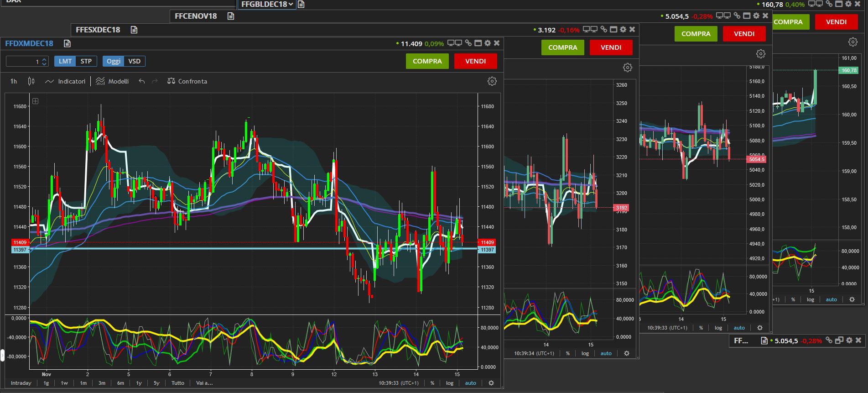This screenshot has width=868, height=393.
Task: Click VENDI in the FFGBLDEC18 window
Action: point(837,22)
